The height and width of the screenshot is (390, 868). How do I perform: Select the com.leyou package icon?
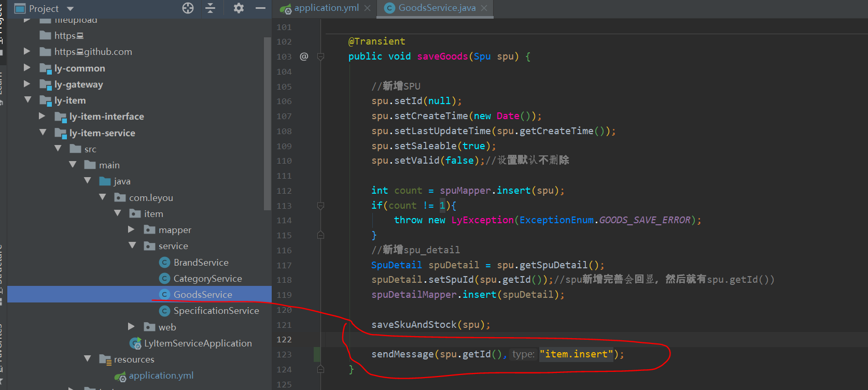(120, 197)
